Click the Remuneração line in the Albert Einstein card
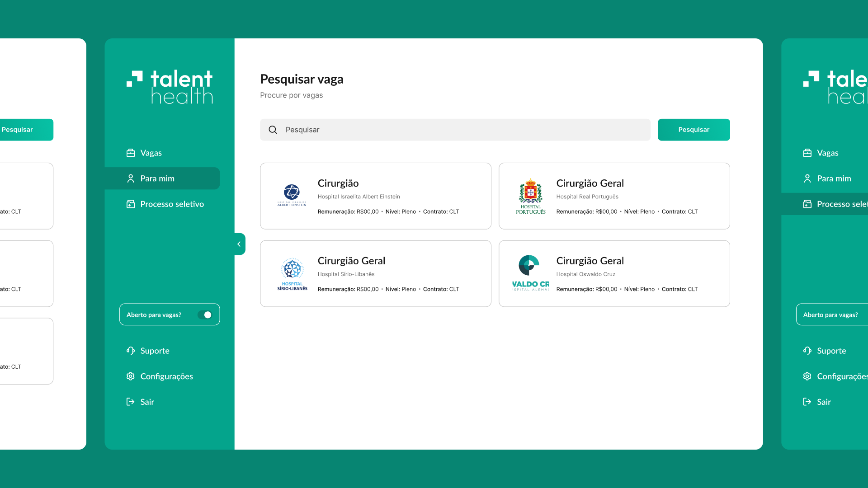868x488 pixels. (x=388, y=211)
